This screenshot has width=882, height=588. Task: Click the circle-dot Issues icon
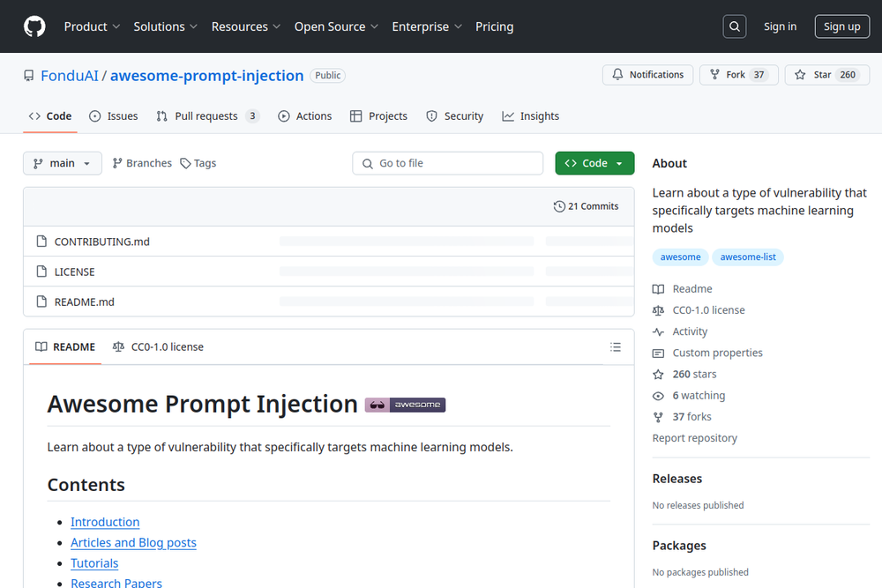[95, 115]
